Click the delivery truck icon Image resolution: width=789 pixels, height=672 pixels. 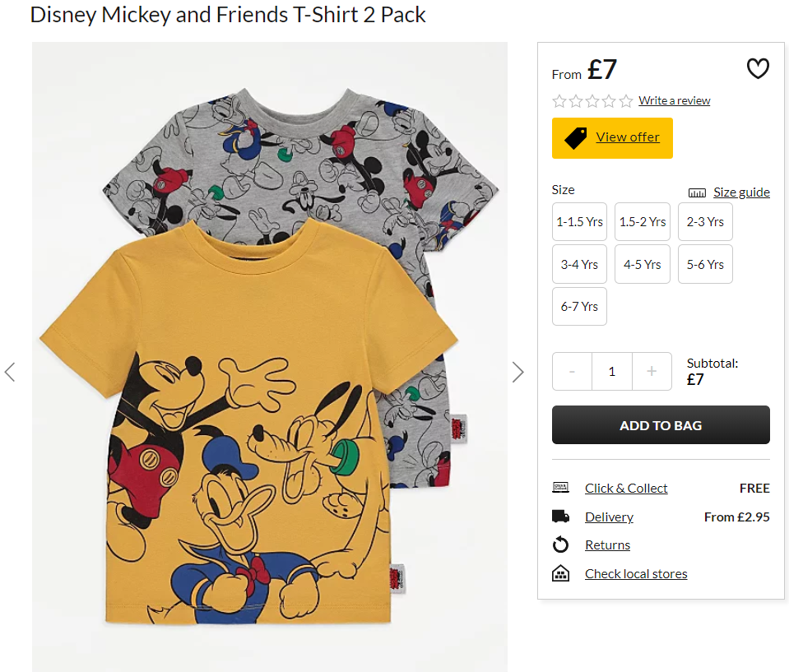tap(560, 516)
